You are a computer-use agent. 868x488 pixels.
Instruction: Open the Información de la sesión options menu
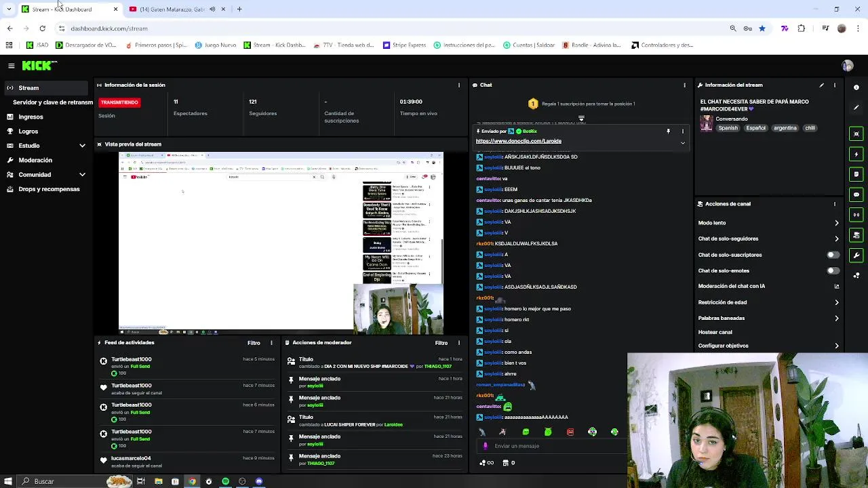point(459,85)
